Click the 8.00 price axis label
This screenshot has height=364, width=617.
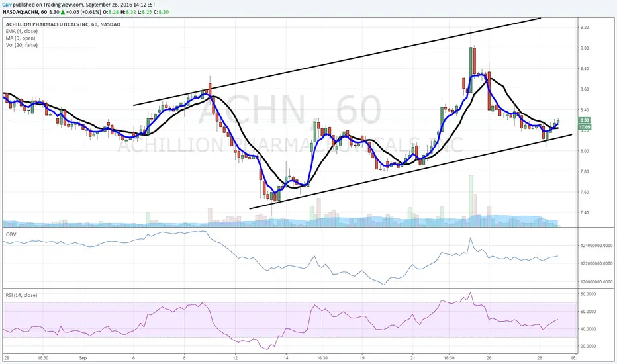point(585,151)
